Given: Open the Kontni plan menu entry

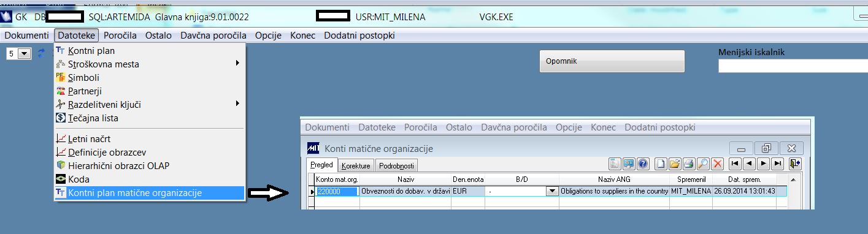Looking at the screenshot, I should coord(150,51).
